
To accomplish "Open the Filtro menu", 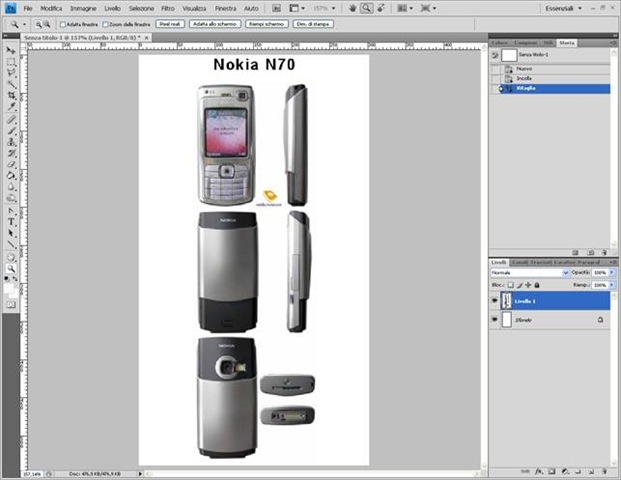I will pyautogui.click(x=167, y=8).
